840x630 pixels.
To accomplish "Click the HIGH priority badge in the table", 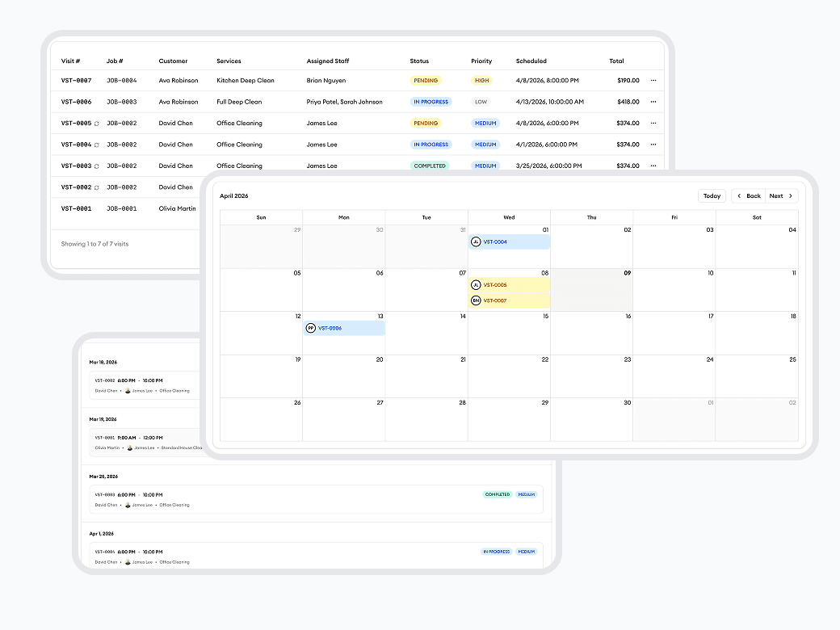I will pos(483,80).
